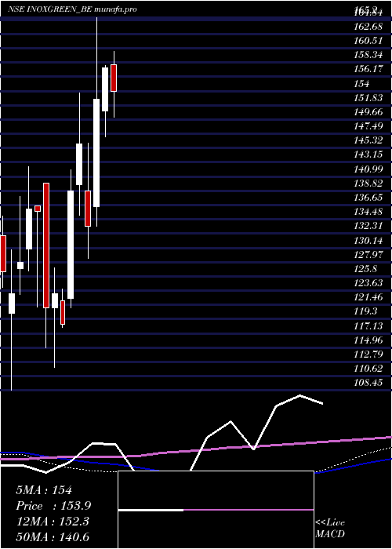Image resolution: width=392 pixels, height=549 pixels.
Task: Select the long red candle spanning 120 to 139
Action: coord(45,245)
